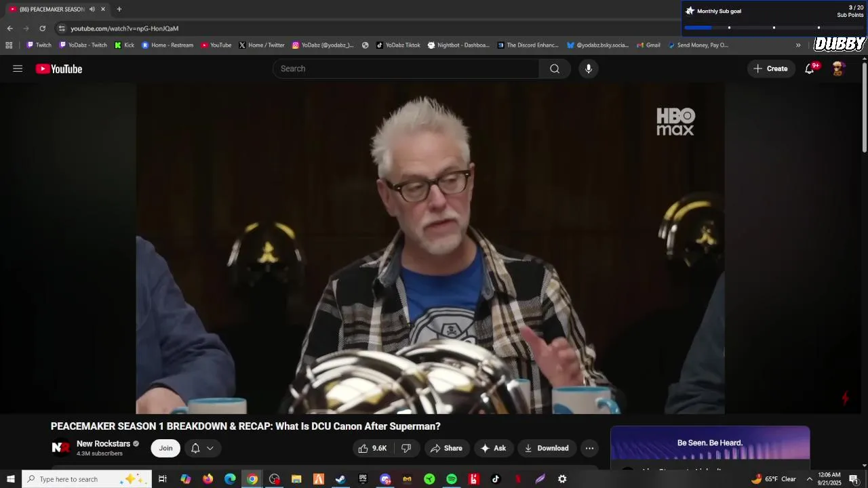Click the Ask button
The image size is (868, 488).
click(x=493, y=448)
